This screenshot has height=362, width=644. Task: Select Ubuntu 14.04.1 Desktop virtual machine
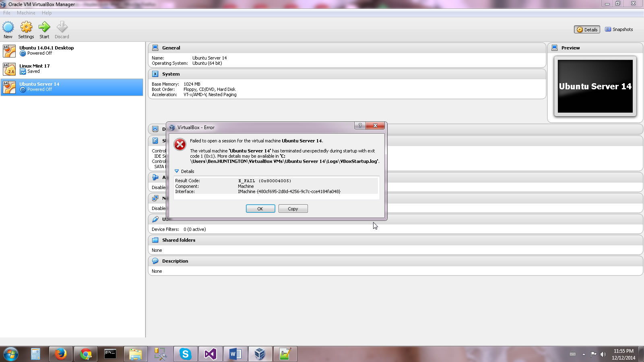pos(72,51)
